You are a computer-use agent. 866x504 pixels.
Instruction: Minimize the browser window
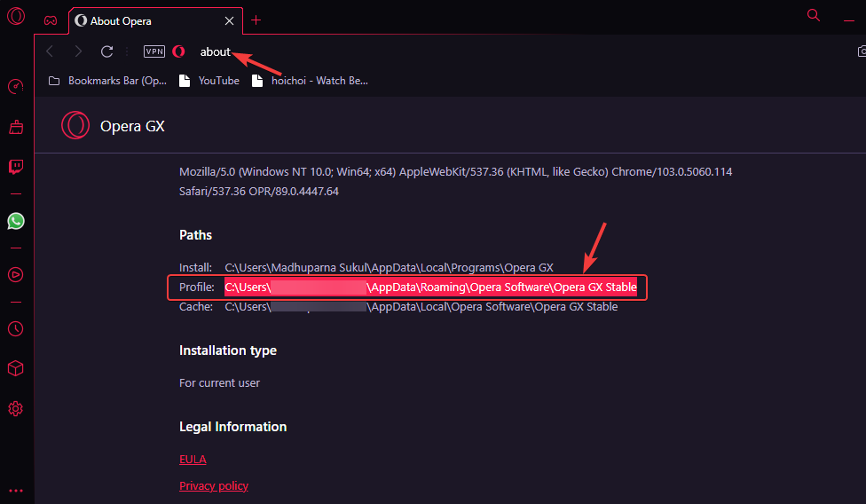click(x=849, y=20)
